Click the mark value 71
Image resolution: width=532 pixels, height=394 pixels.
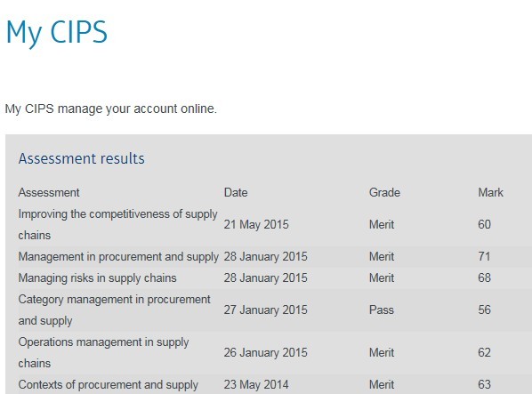tap(484, 257)
